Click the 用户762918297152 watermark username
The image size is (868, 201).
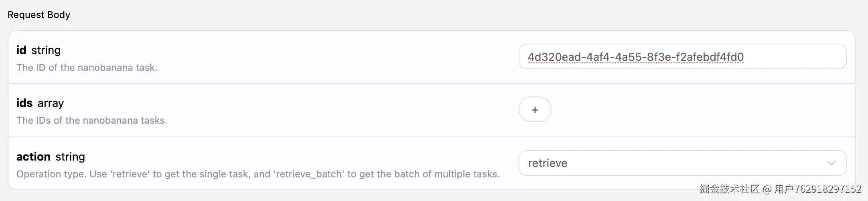817,189
